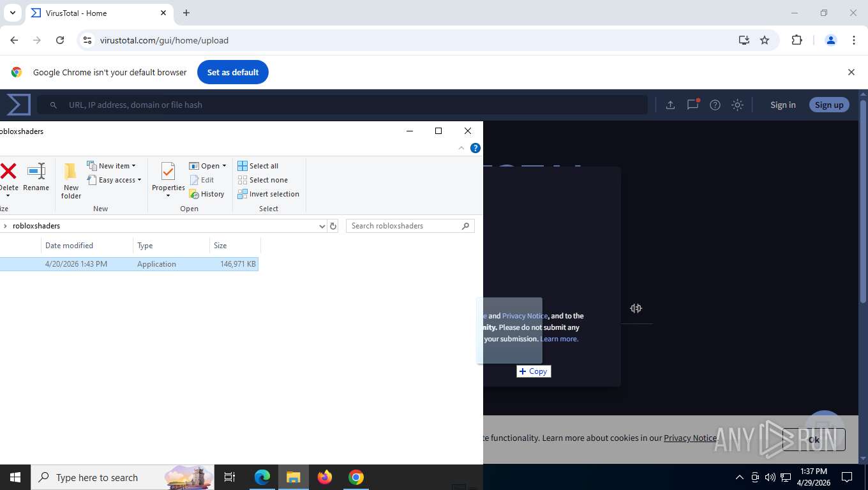Open VirusTotal notifications icon
This screenshot has height=490, width=868.
point(692,105)
